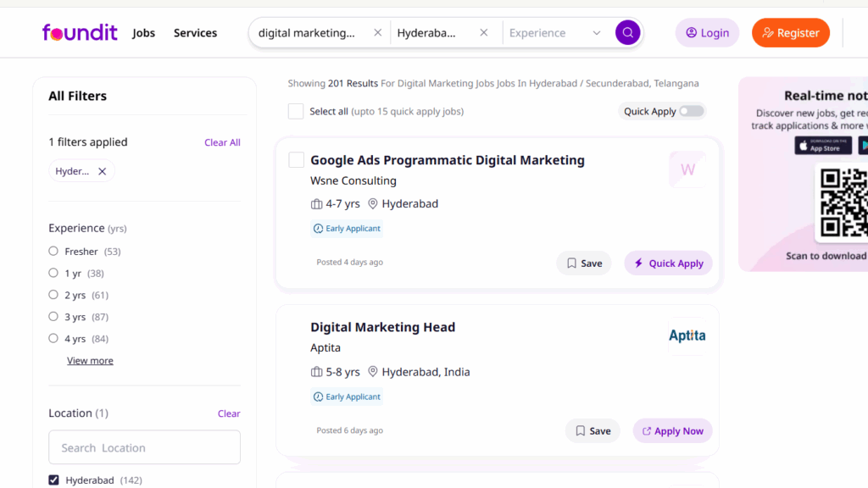Uncheck the Hyderabad location checkbox
The height and width of the screenshot is (488, 868).
coord(53,480)
